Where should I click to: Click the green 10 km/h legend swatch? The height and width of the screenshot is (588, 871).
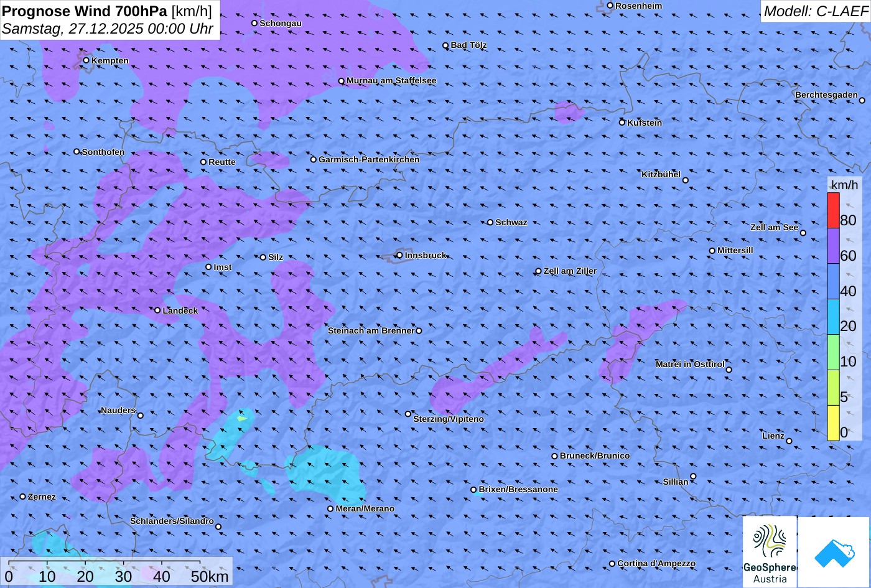click(833, 352)
